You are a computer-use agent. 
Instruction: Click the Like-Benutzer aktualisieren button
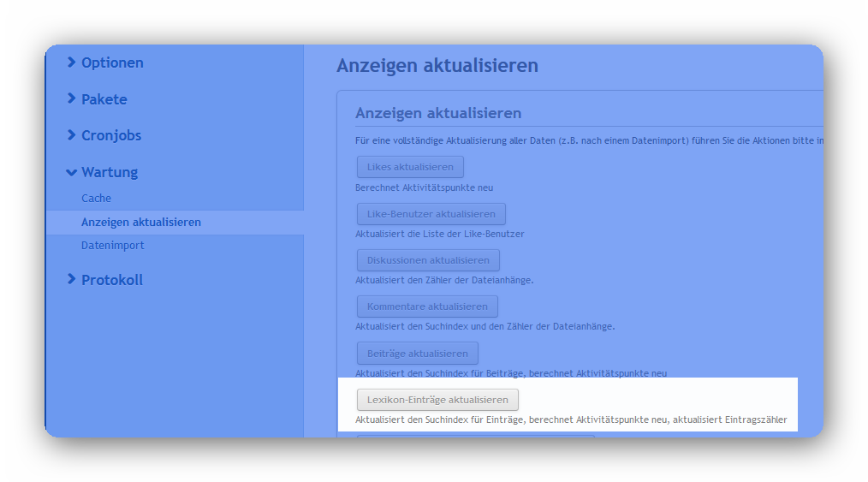click(431, 214)
